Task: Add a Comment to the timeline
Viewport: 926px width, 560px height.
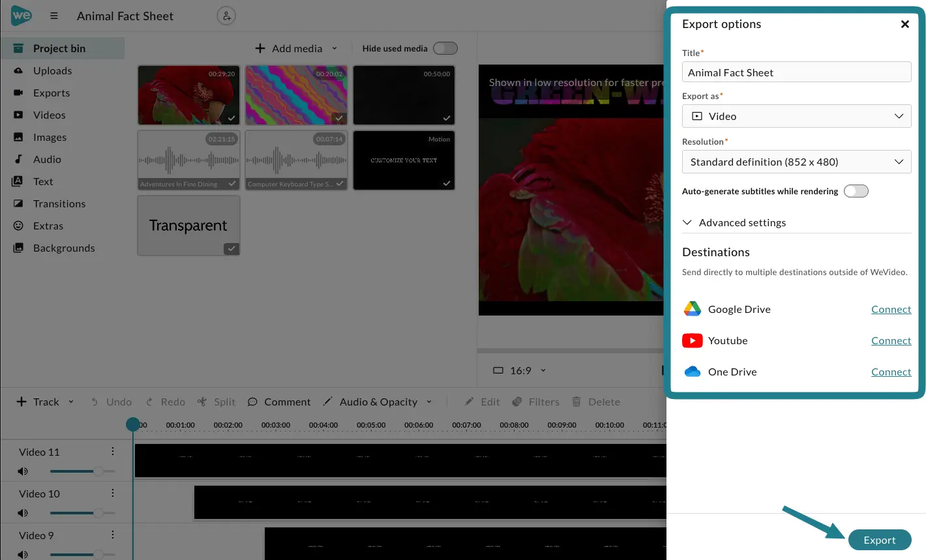Action: pos(279,402)
